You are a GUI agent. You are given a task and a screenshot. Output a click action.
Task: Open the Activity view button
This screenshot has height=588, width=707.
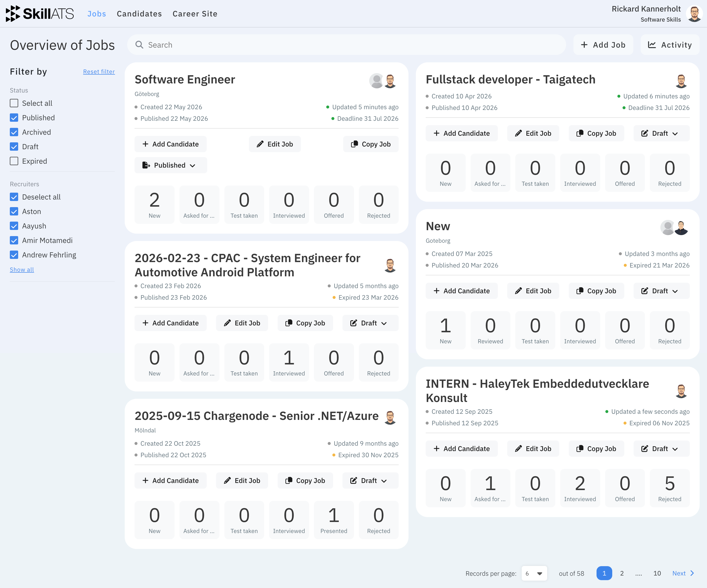point(670,45)
